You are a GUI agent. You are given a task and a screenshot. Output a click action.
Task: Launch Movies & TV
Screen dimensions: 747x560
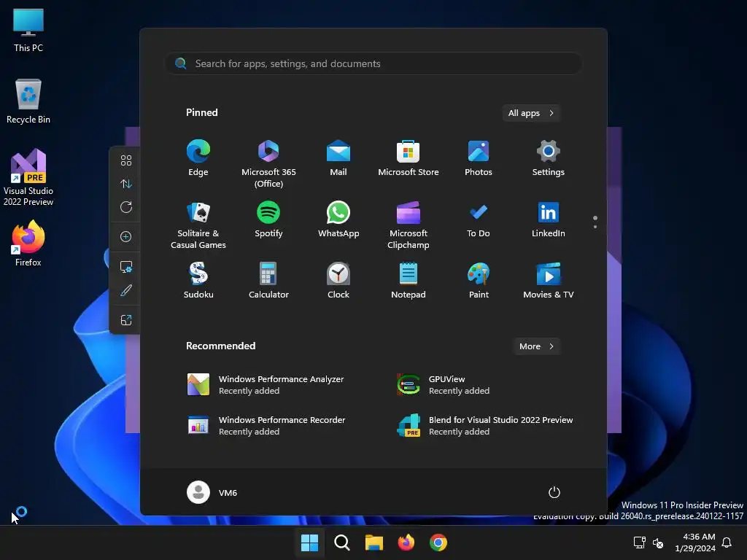coord(549,281)
